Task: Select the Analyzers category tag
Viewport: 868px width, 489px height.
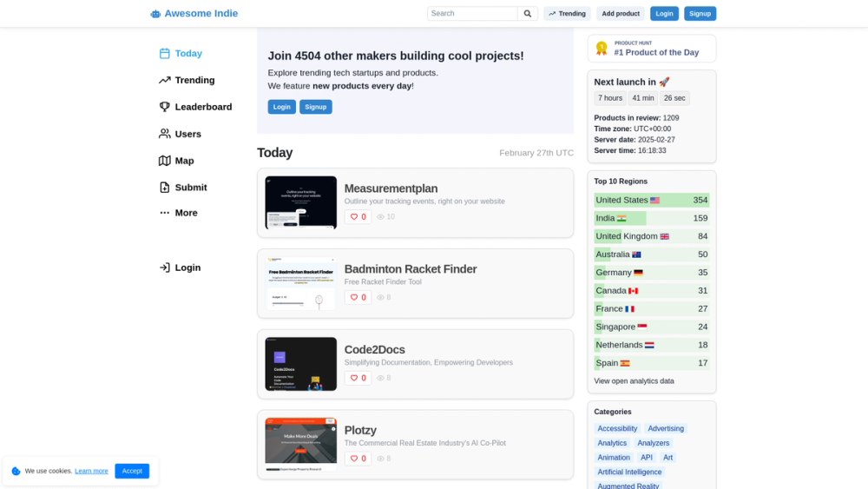Action: [654, 443]
